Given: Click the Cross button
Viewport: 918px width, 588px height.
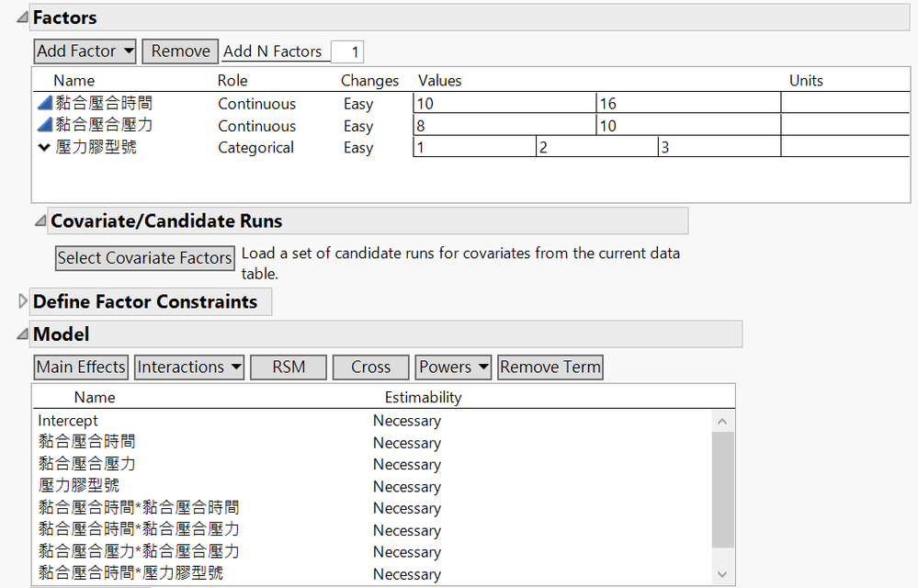Looking at the screenshot, I should point(370,367).
